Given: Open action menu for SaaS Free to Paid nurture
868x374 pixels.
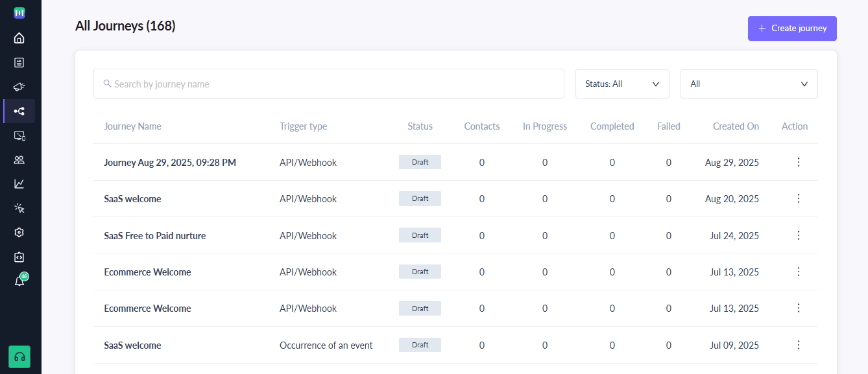Looking at the screenshot, I should (799, 235).
